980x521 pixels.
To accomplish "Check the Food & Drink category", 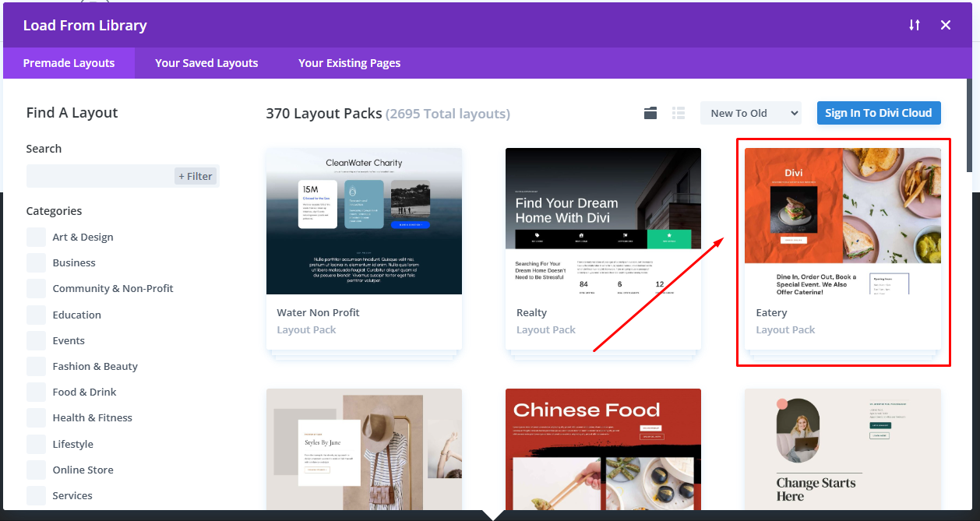I will pos(36,392).
